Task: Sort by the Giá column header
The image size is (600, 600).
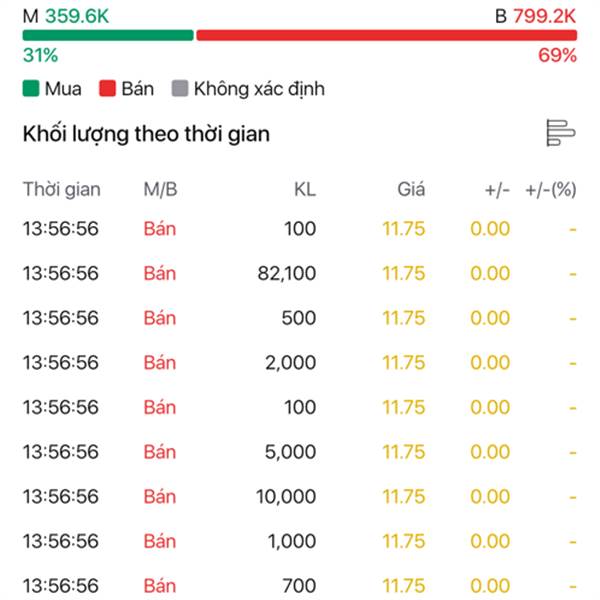Action: click(411, 189)
